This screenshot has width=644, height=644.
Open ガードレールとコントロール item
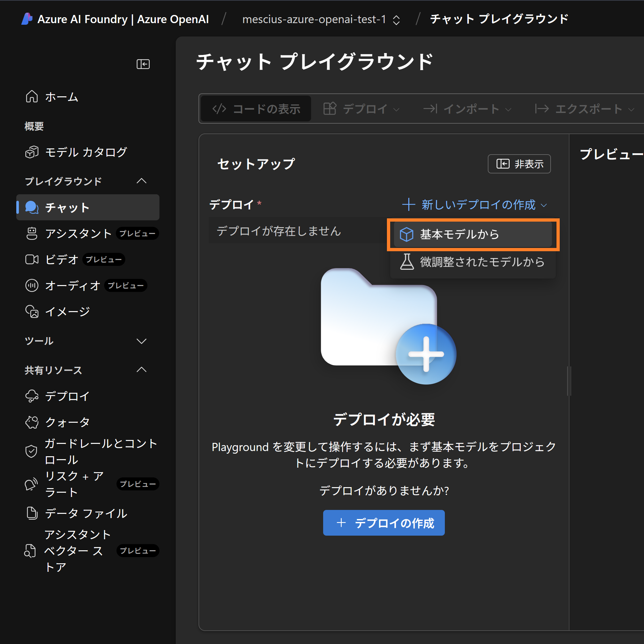click(88, 451)
